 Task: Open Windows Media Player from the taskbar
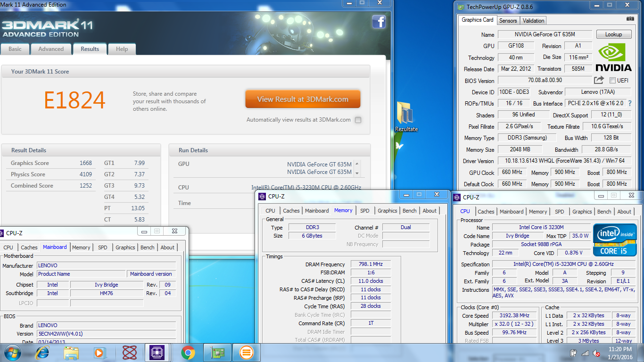[99, 353]
